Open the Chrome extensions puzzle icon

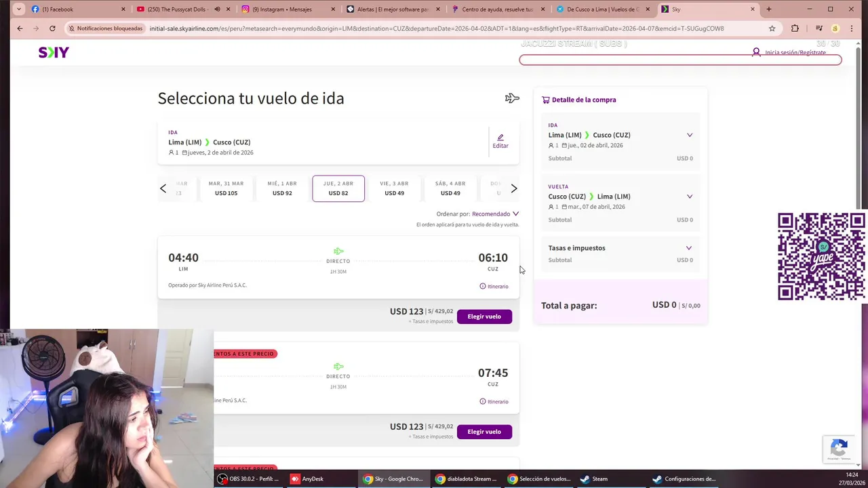[795, 28]
